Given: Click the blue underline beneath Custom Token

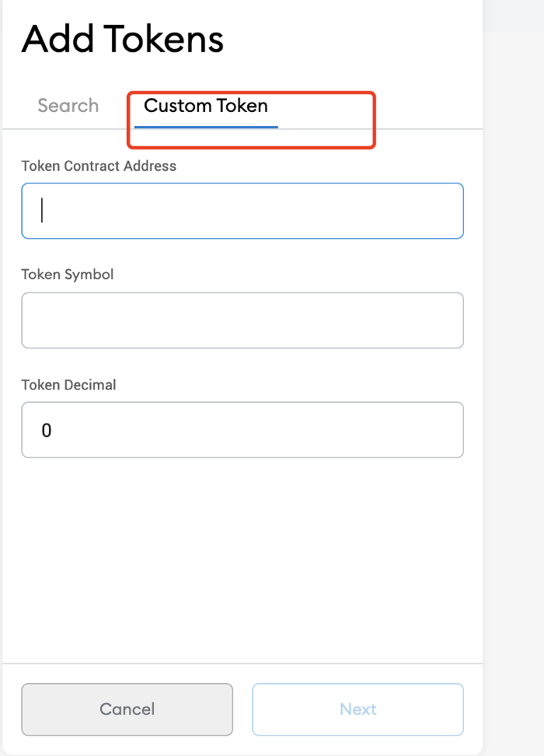Looking at the screenshot, I should click(x=206, y=127).
